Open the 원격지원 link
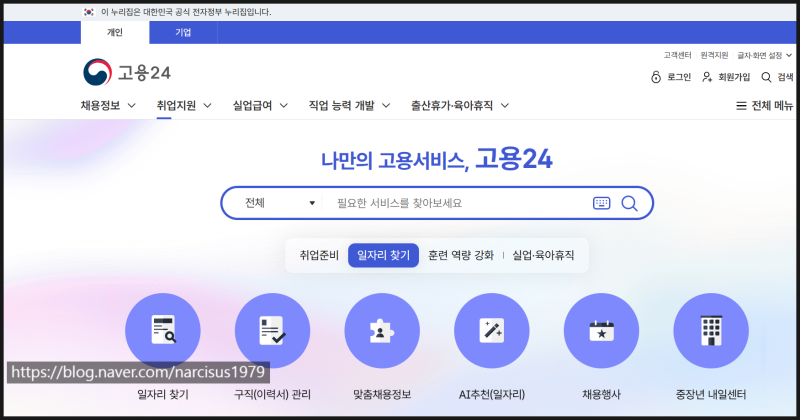Image resolution: width=800 pixels, height=420 pixels. click(714, 55)
